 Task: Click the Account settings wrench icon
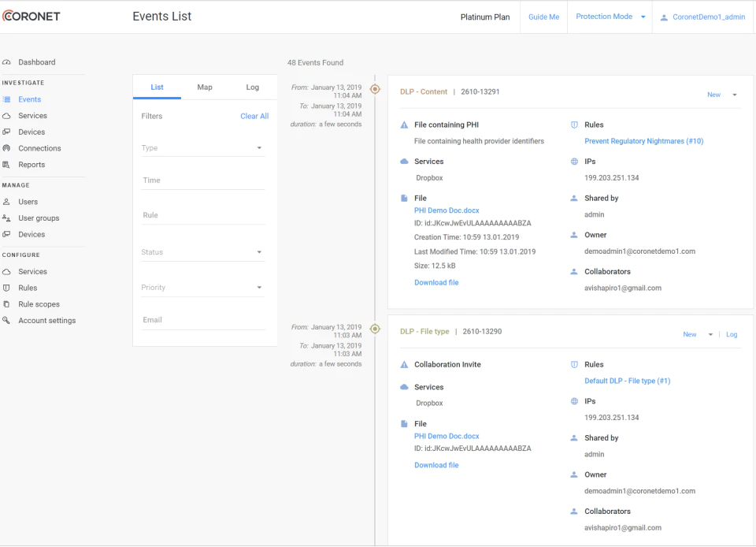click(x=6, y=320)
